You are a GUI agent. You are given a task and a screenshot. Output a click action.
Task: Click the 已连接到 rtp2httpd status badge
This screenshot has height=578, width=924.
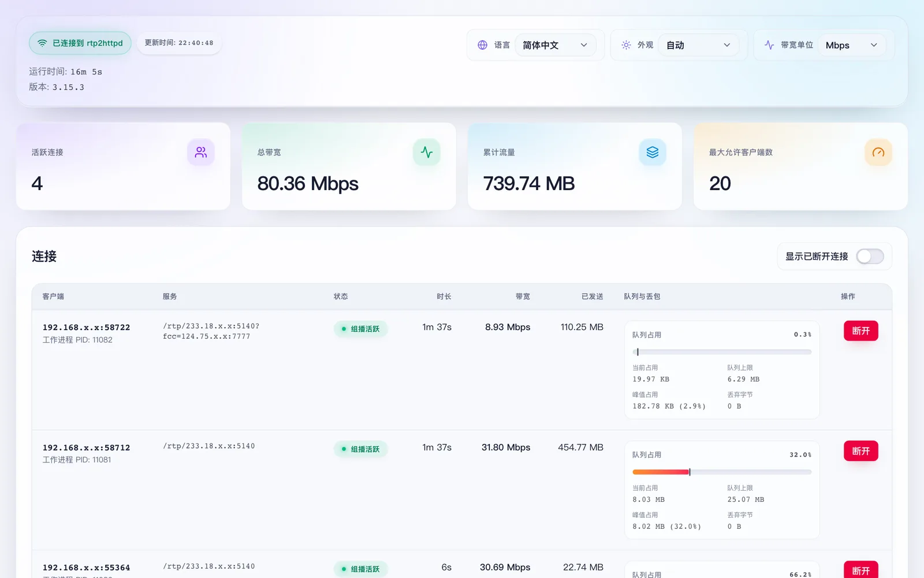click(80, 43)
